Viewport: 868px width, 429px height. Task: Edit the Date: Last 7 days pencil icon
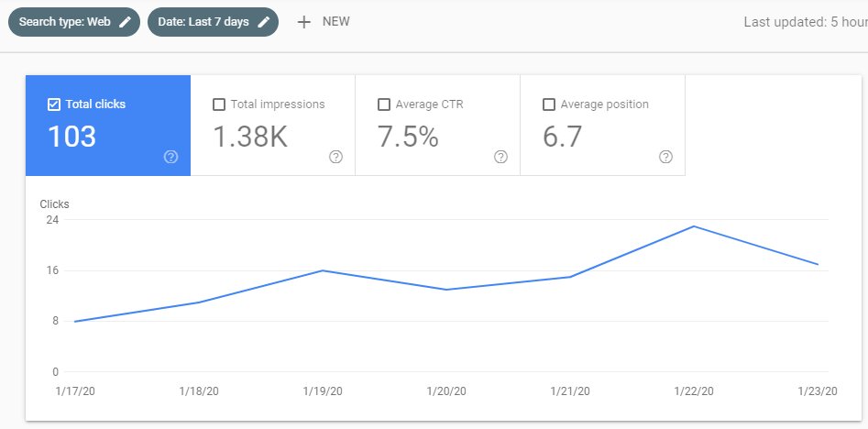point(264,22)
